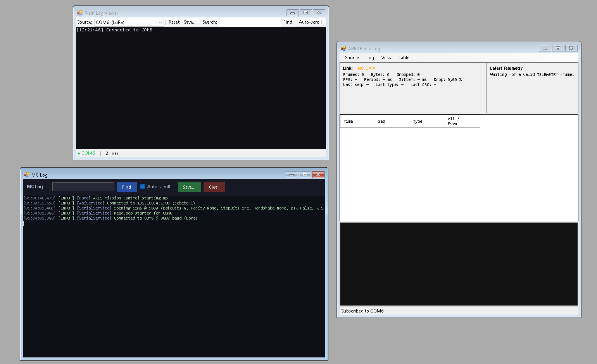
Task: Close the MC Log window
Action: 318,175
